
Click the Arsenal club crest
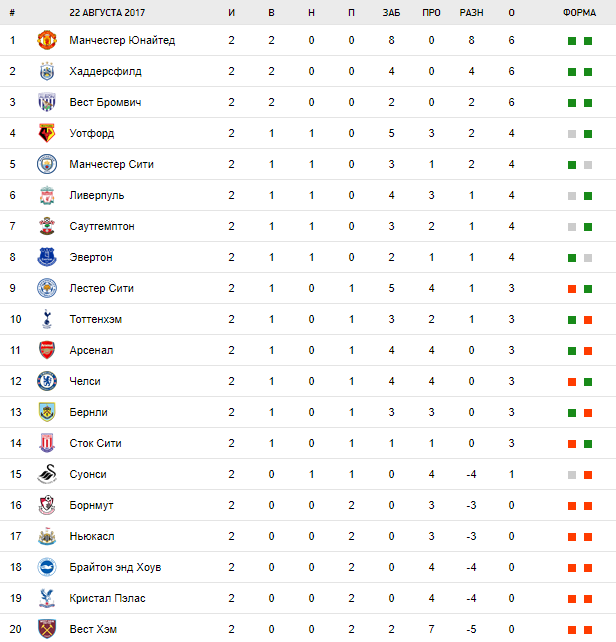[47, 350]
